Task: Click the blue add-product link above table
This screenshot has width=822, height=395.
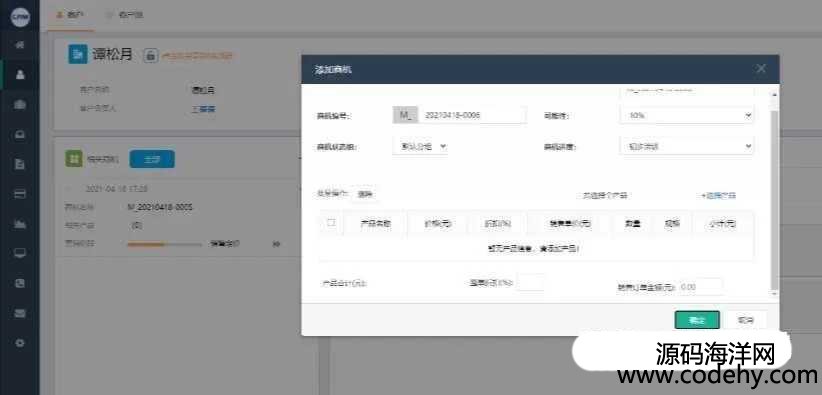Action: tap(718, 196)
